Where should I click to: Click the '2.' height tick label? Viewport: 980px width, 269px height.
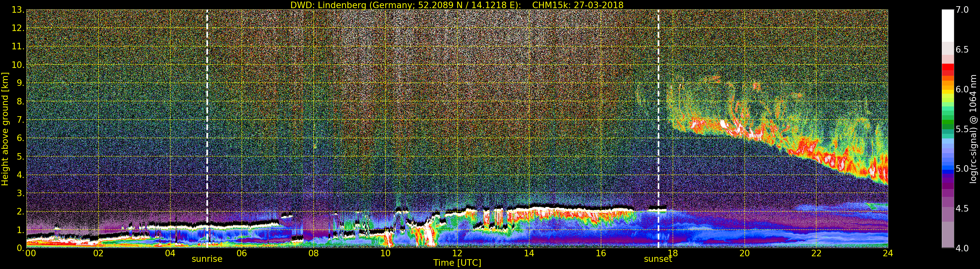(x=21, y=211)
